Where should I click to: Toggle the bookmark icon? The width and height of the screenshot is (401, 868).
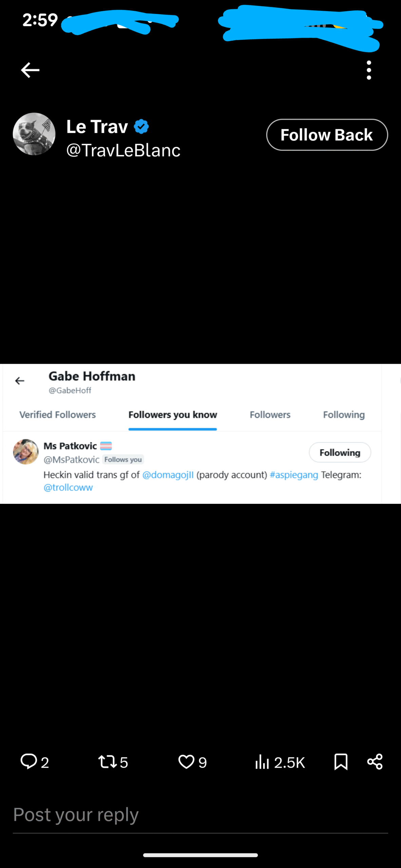tap(341, 762)
